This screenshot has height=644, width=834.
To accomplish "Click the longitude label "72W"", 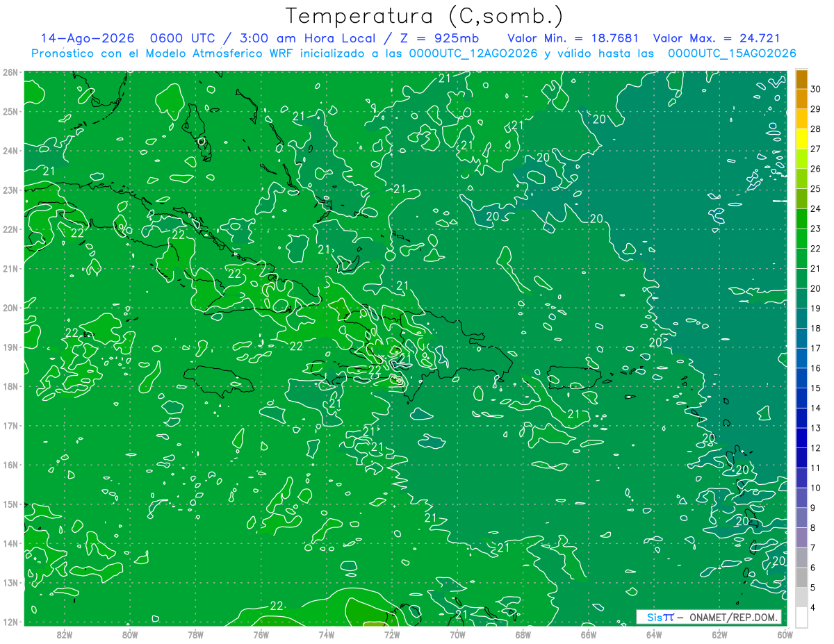I will point(392,634).
